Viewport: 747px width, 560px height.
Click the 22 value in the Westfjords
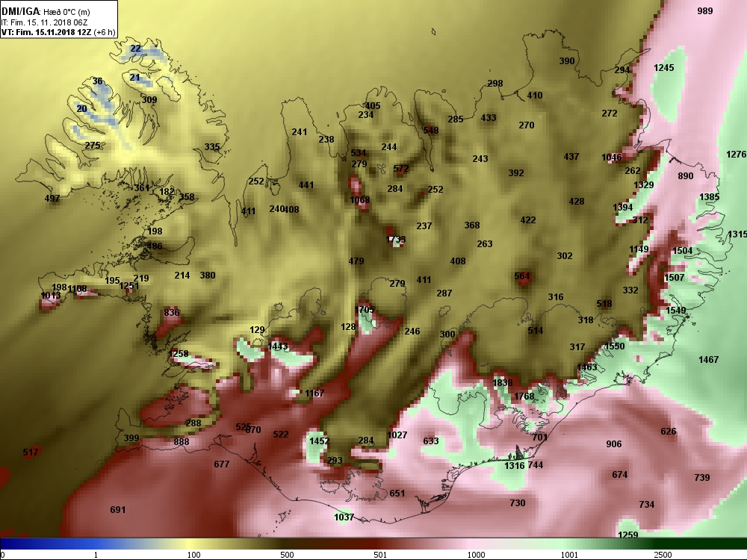pos(135,49)
